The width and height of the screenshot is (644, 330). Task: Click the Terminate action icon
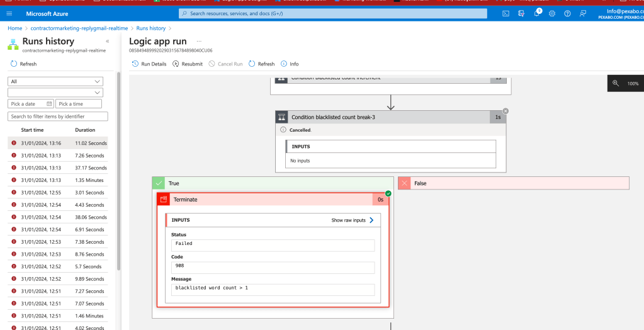164,199
